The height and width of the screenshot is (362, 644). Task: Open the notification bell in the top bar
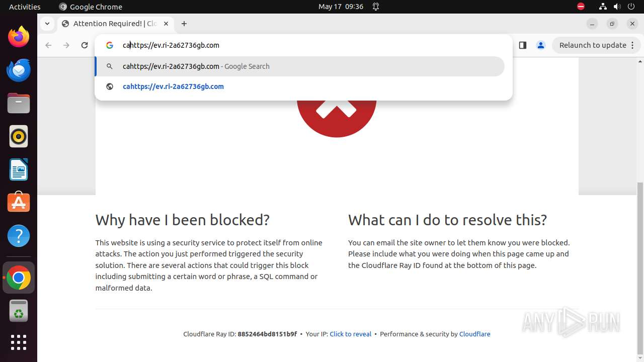coord(376,7)
